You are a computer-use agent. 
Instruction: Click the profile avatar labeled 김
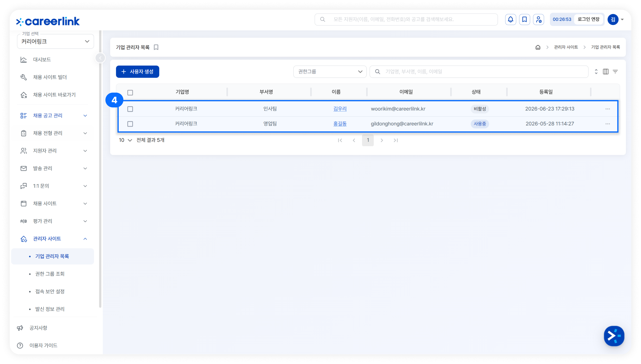pos(613,19)
